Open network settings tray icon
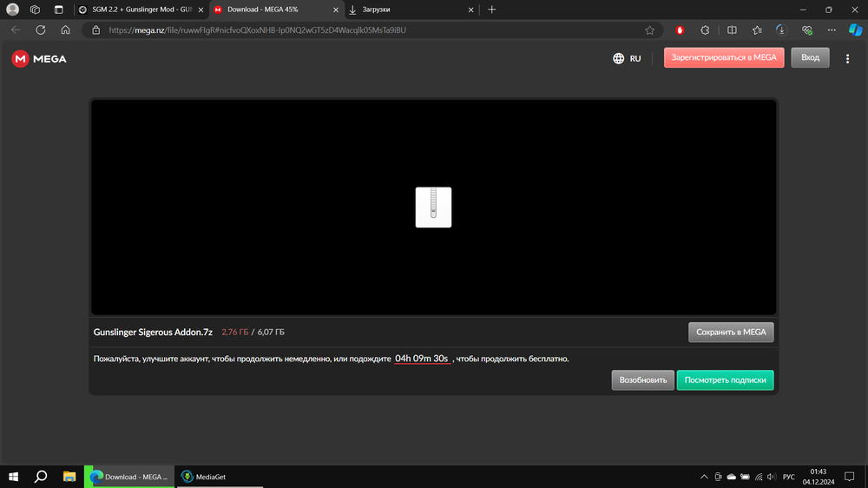The image size is (868, 488). pos(759,477)
